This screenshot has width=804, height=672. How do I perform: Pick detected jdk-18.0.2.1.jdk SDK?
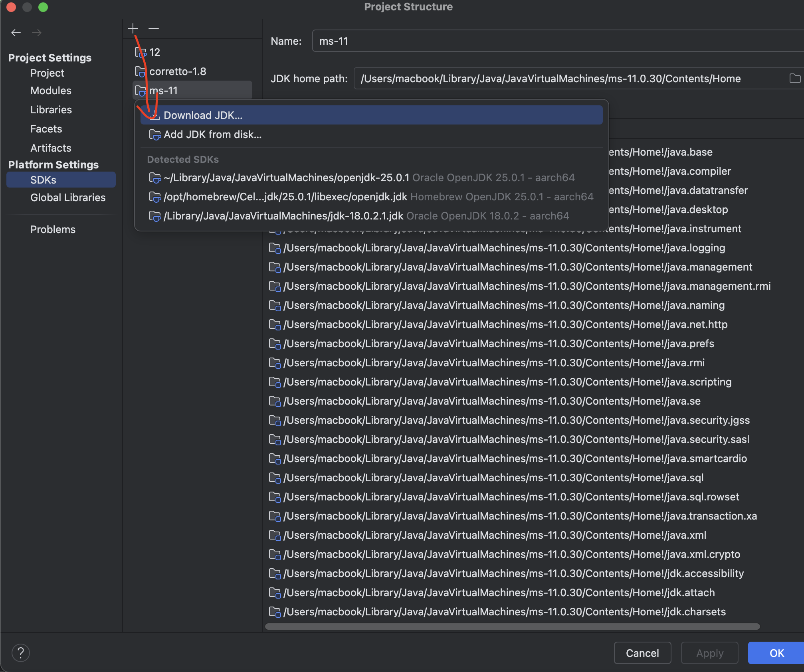pyautogui.click(x=371, y=216)
